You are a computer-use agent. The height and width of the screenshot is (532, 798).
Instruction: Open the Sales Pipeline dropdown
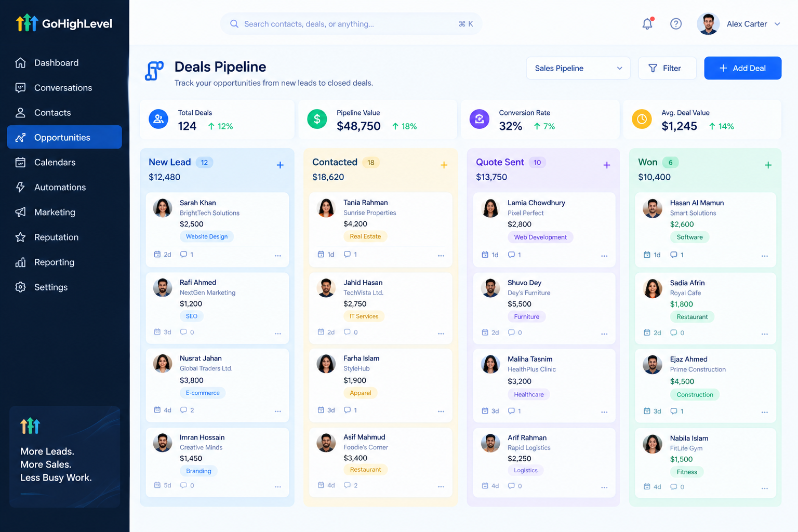[x=578, y=68]
